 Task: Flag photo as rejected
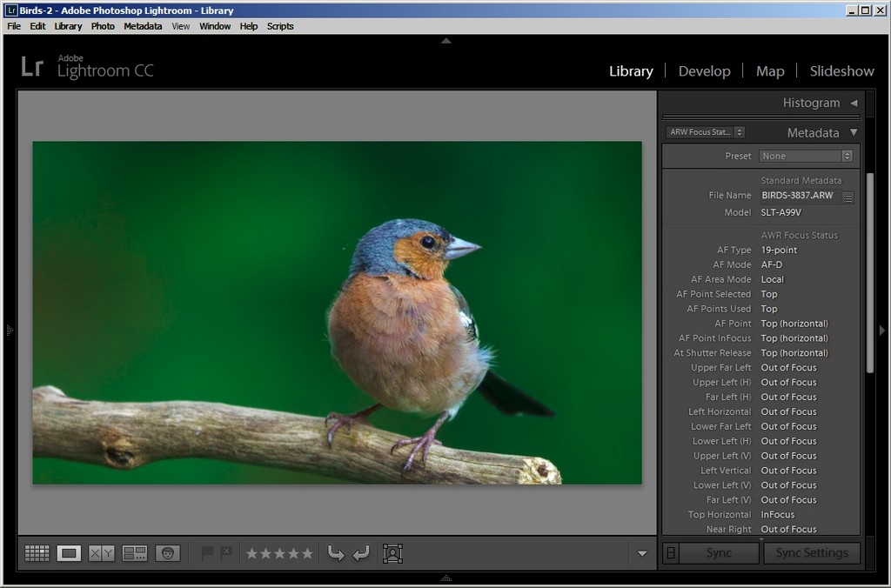pos(225,553)
